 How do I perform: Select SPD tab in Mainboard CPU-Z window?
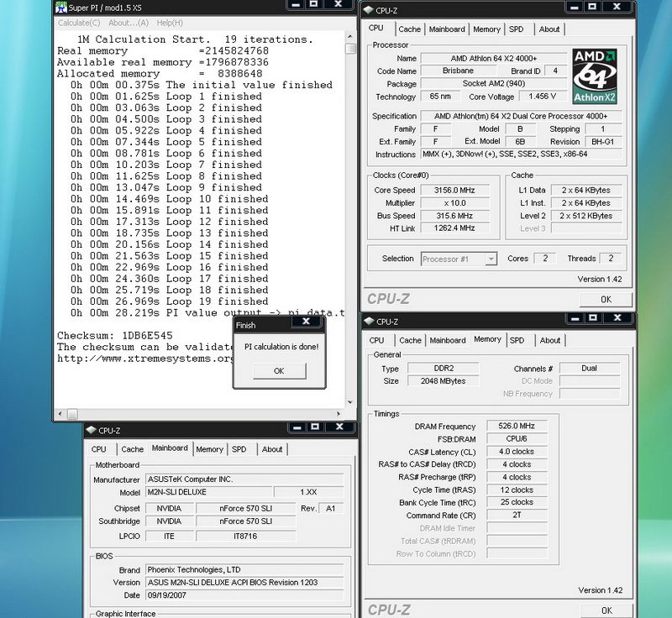coord(239,449)
